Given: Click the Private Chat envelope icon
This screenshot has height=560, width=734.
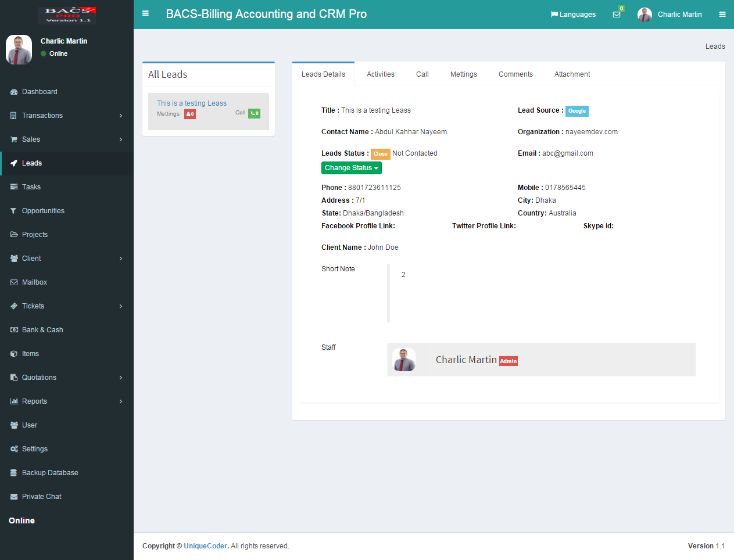Looking at the screenshot, I should [x=14, y=497].
